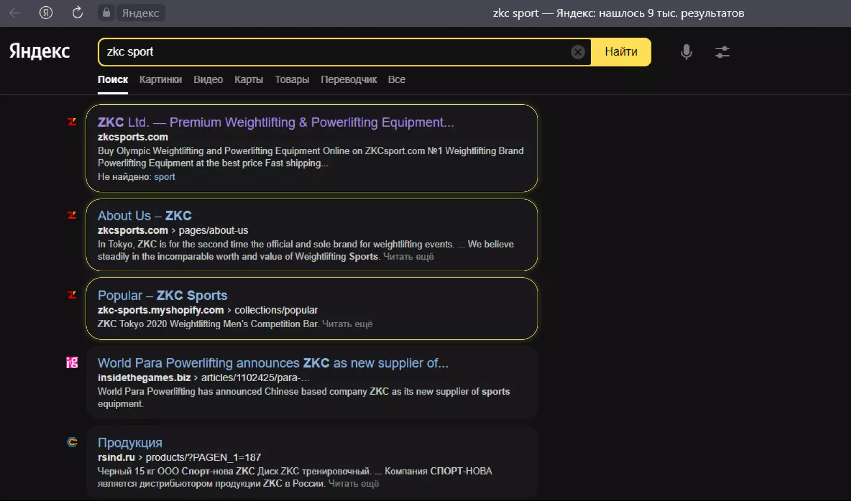
Task: Show all services via Все tab
Action: click(x=396, y=79)
